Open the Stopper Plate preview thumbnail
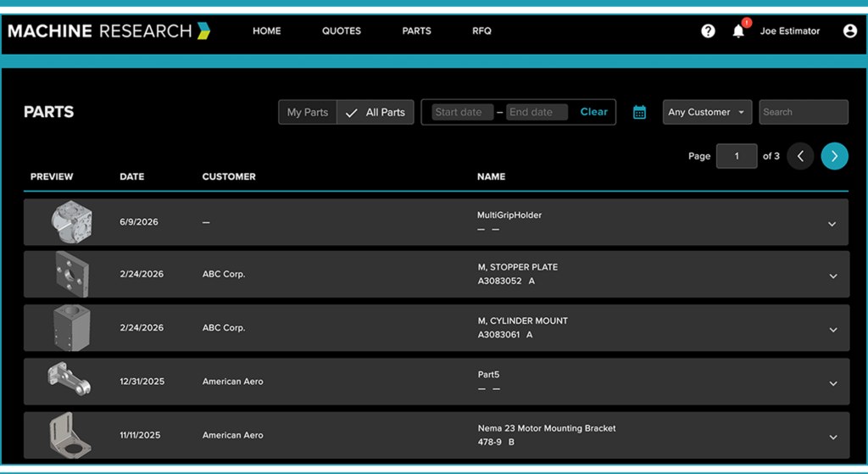The height and width of the screenshot is (474, 868). pos(72,274)
